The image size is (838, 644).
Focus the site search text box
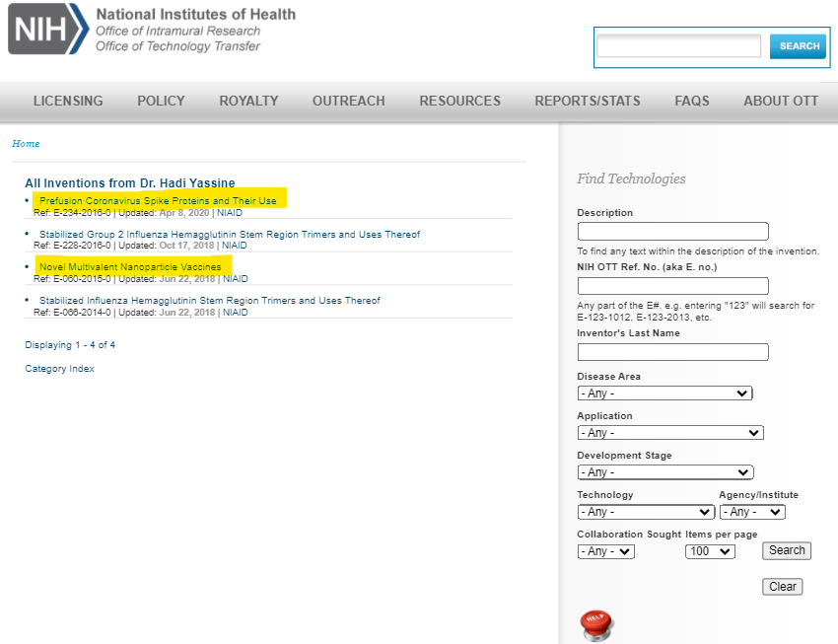(x=678, y=46)
